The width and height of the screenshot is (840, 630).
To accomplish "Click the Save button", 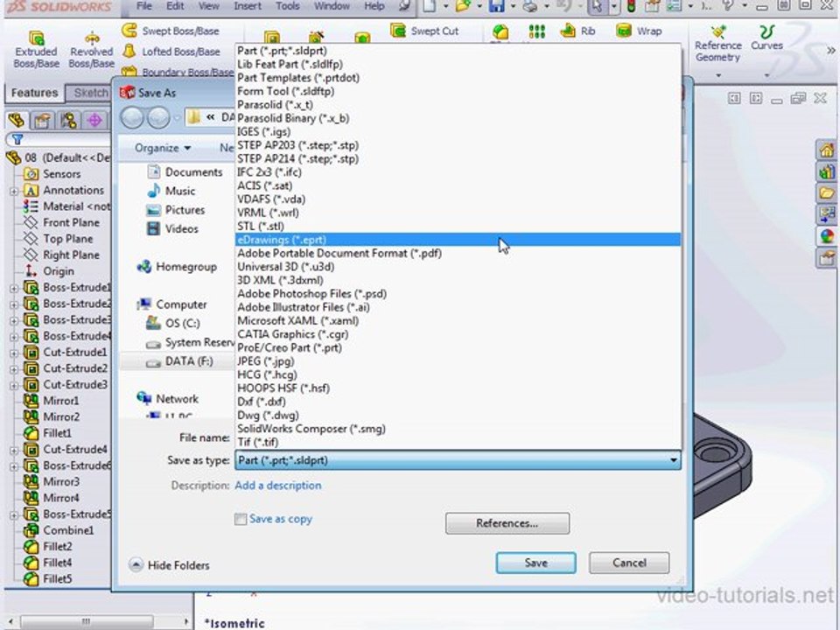I will pos(535,563).
